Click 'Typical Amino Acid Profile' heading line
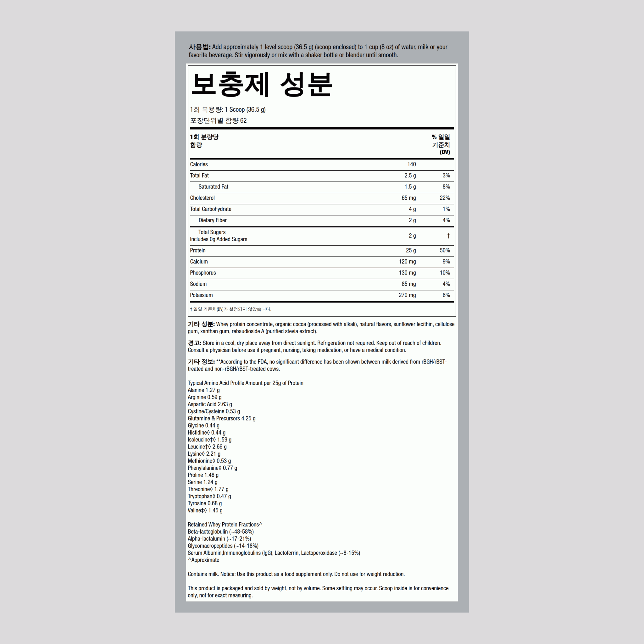This screenshot has width=644, height=644. (246, 383)
